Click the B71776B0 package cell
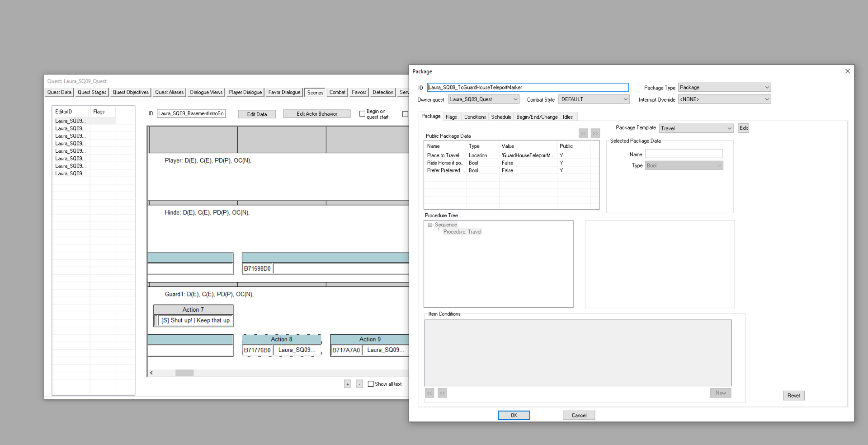 pos(257,350)
